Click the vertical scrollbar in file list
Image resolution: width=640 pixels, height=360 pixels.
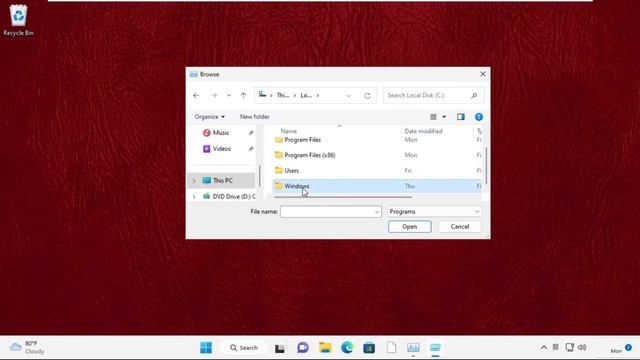pyautogui.click(x=486, y=165)
